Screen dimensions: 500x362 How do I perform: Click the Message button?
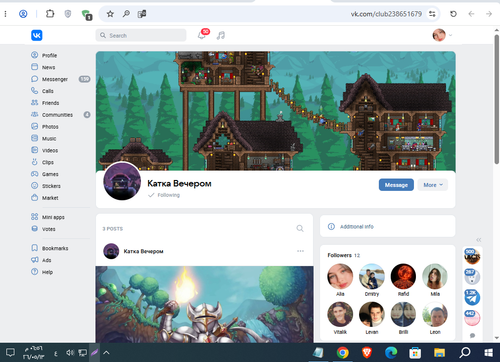tap(396, 185)
